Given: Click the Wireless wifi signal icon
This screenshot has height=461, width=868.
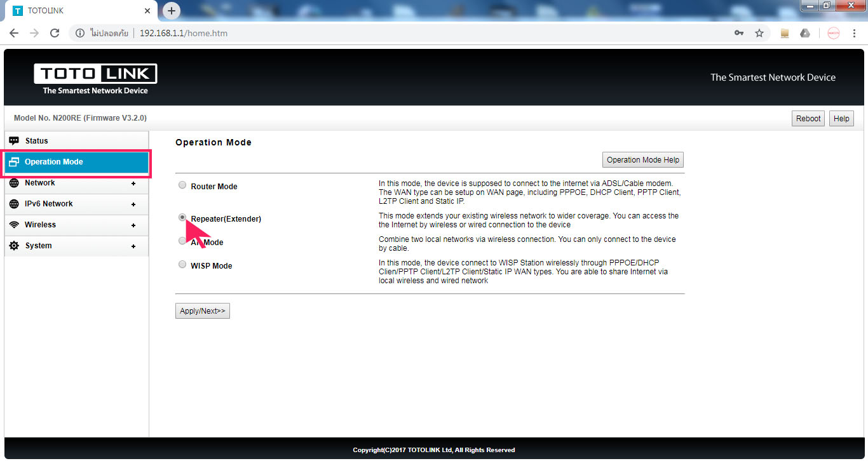Looking at the screenshot, I should [14, 225].
